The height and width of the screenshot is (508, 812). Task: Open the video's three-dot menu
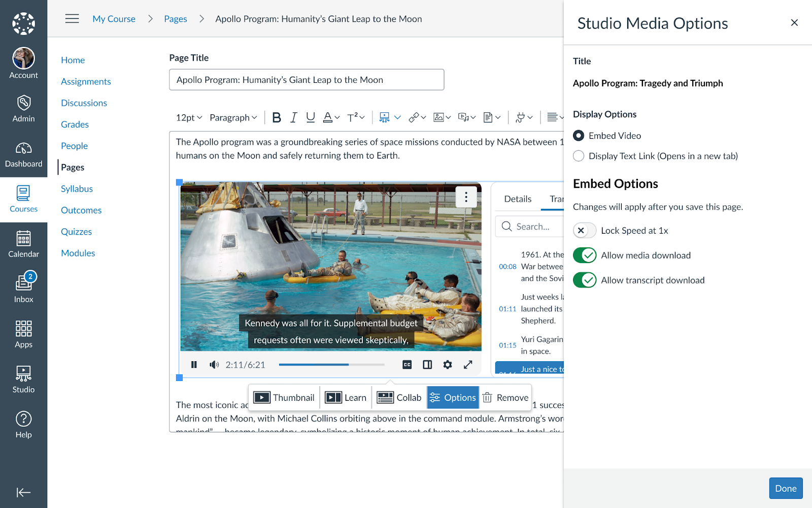point(466,197)
